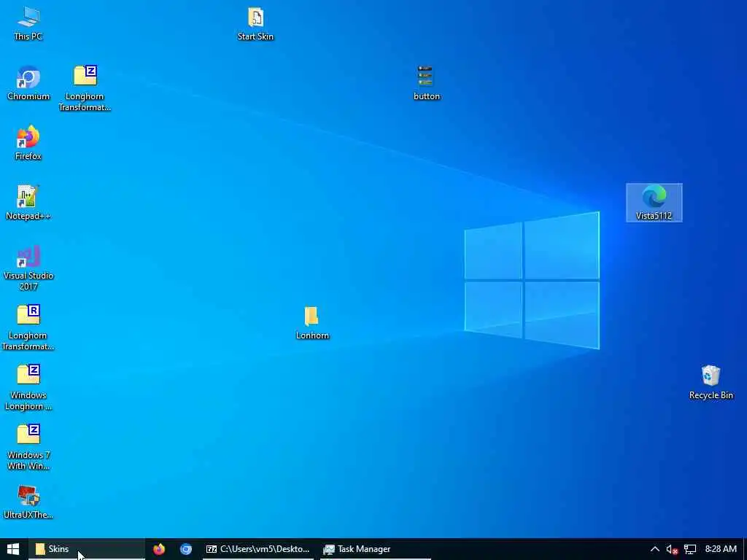The height and width of the screenshot is (560, 747).
Task: Select the Lonhorn folder icon
Action: (312, 323)
